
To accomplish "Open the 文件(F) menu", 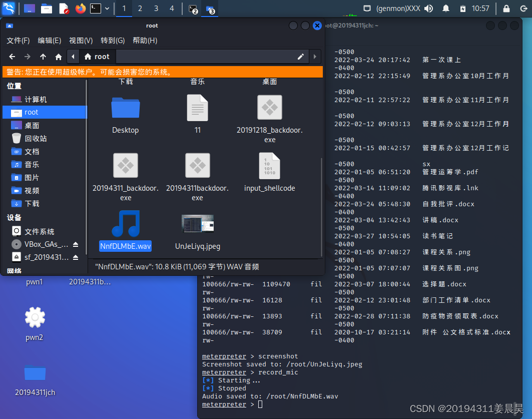I will [x=18, y=41].
